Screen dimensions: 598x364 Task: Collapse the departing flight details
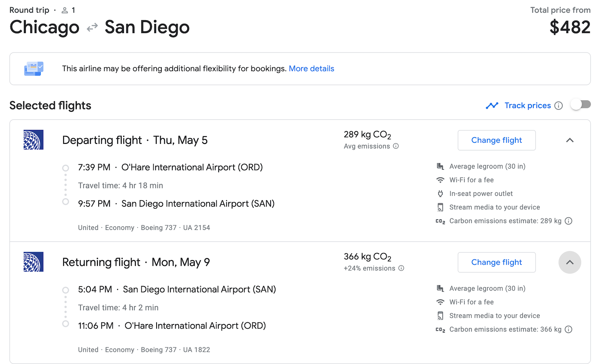[570, 140]
